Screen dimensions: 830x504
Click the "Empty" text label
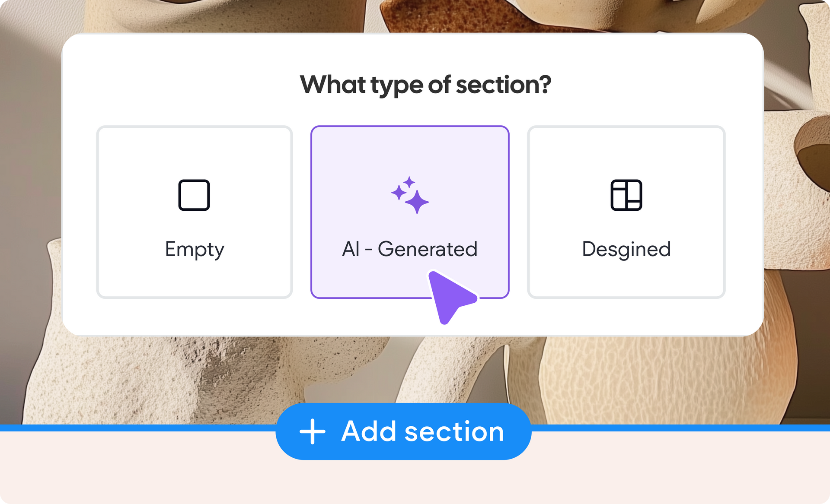[195, 250]
